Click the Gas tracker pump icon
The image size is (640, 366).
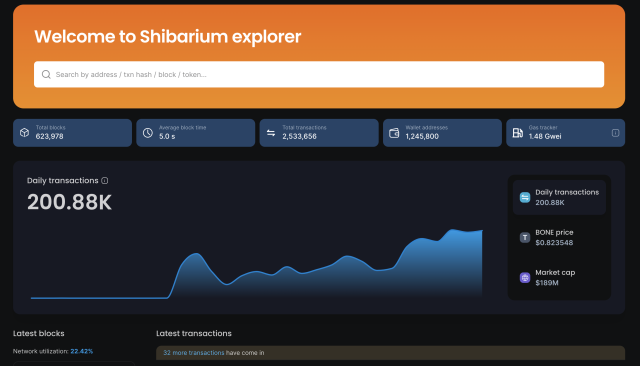click(x=518, y=133)
